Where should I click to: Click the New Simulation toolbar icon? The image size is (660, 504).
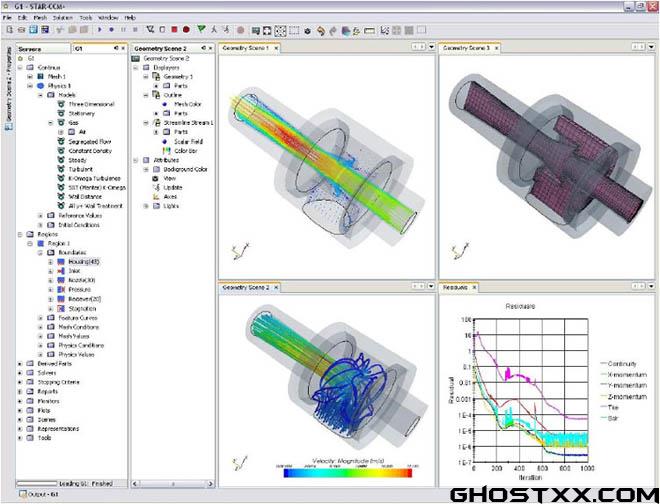9,30
